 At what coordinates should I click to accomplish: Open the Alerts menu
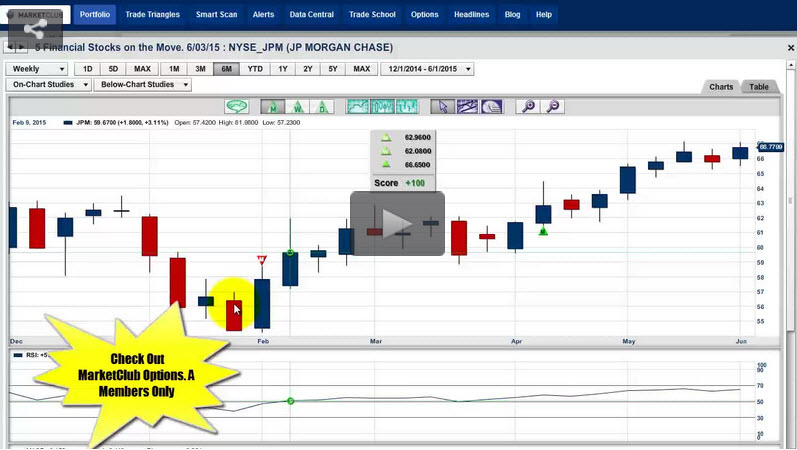click(x=263, y=14)
